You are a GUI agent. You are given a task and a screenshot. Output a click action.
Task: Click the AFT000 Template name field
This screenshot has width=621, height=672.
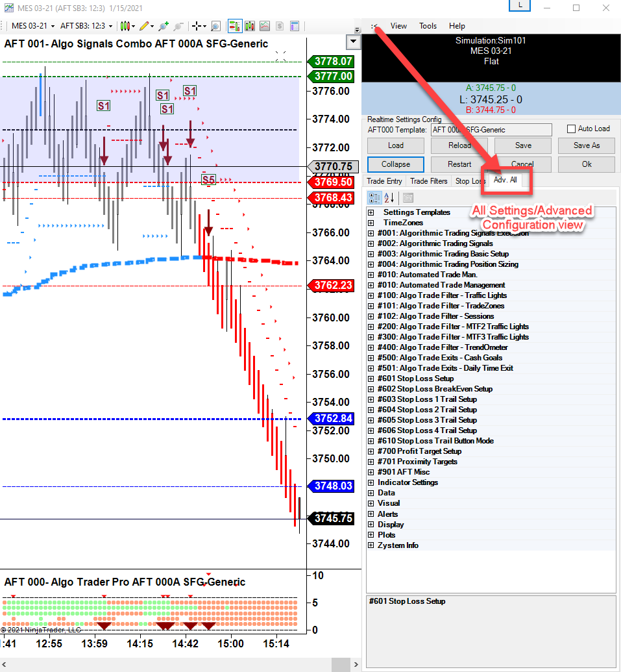click(x=491, y=130)
